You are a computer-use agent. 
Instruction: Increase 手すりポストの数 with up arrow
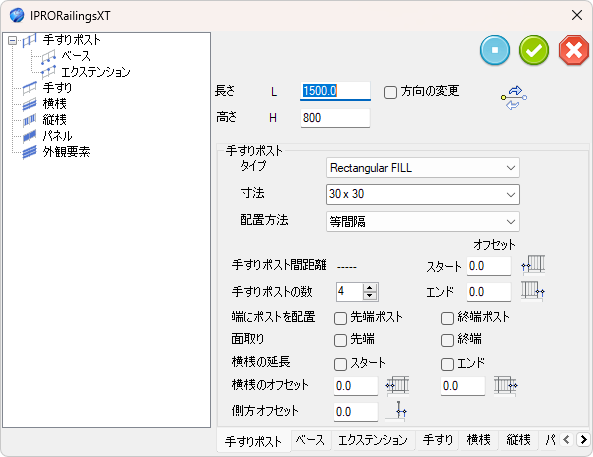click(x=370, y=287)
